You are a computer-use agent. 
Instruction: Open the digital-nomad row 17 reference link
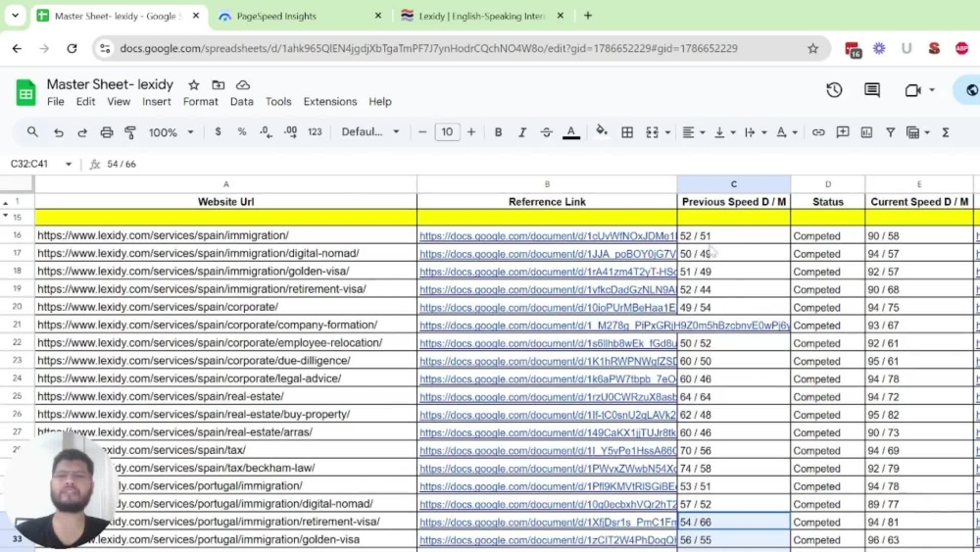[548, 254]
